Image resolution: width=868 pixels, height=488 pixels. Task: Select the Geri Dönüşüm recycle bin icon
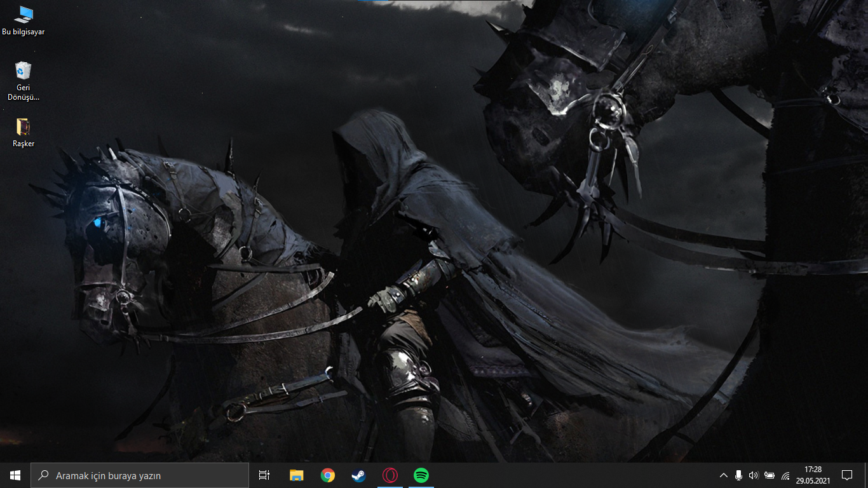pos(24,81)
